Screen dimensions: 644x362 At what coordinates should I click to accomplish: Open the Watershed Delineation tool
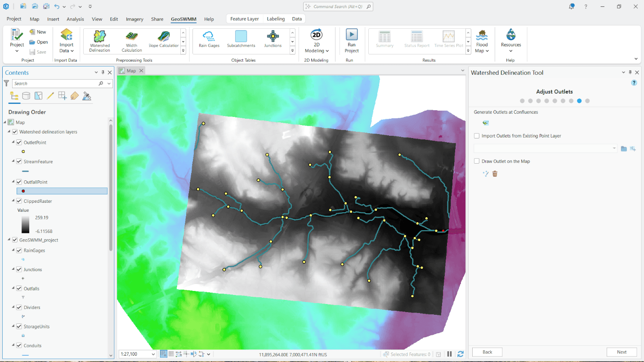coord(99,40)
